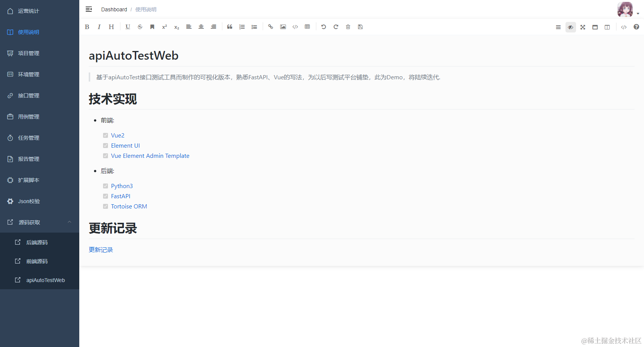Image resolution: width=644 pixels, height=347 pixels.
Task: Click the mark/bookmark highlight icon
Action: pyautogui.click(x=152, y=27)
